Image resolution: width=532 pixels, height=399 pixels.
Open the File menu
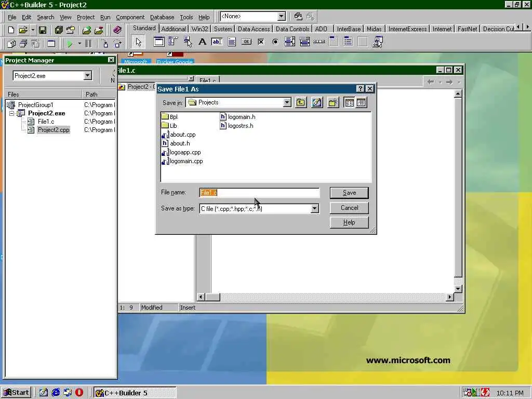[12, 17]
